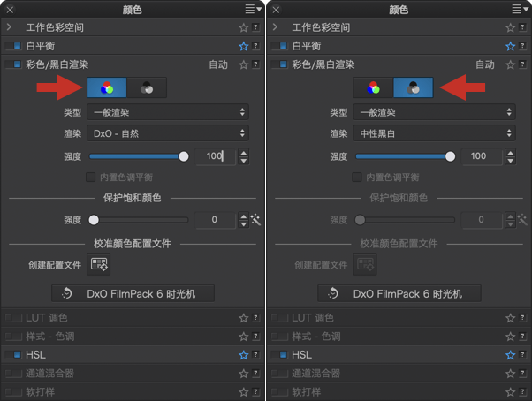532x401 pixels.
Task: Star the 通道混合器 palette in right panel
Action: 510,374
